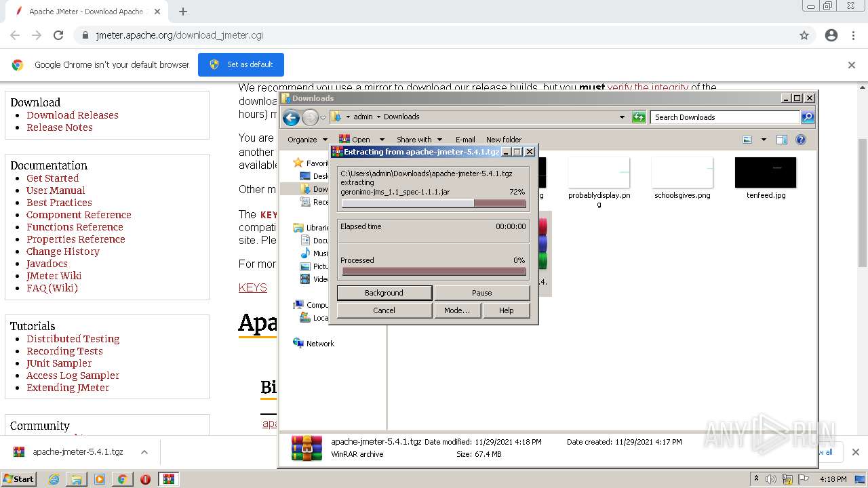
Task: Click the extraction file progress bar
Action: [x=434, y=203]
